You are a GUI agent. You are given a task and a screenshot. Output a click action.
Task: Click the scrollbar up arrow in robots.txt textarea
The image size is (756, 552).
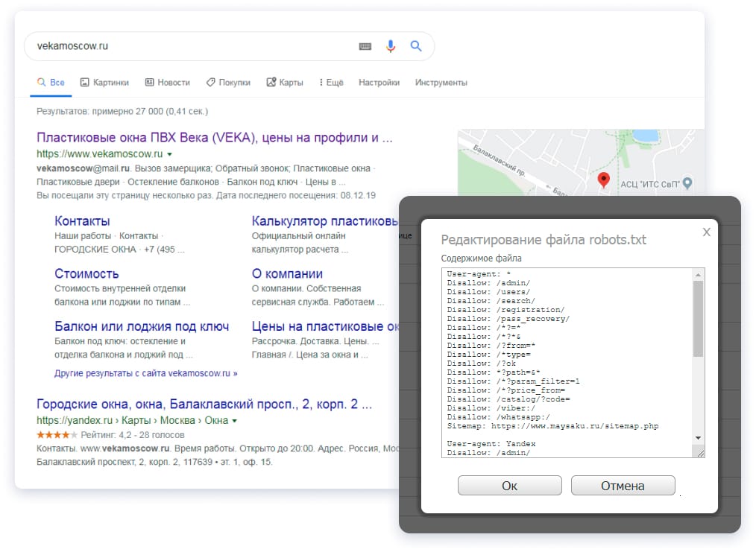pyautogui.click(x=698, y=275)
